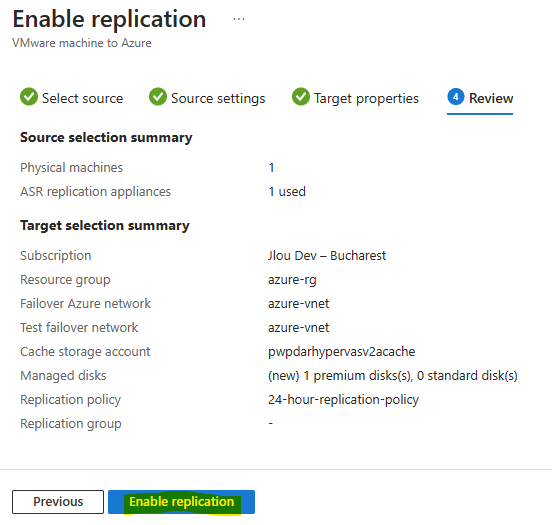552x525 pixels.
Task: Click the blue step 4 circle icon
Action: [456, 96]
